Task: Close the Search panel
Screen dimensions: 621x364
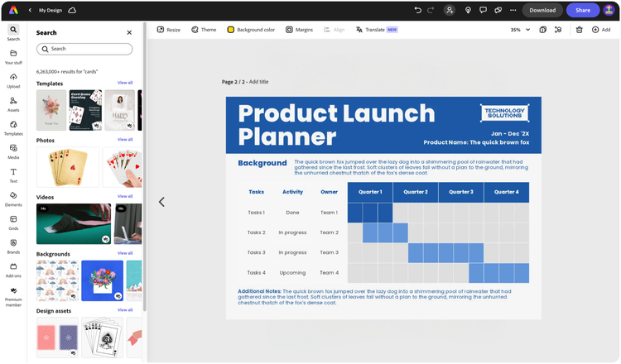Action: (x=129, y=32)
